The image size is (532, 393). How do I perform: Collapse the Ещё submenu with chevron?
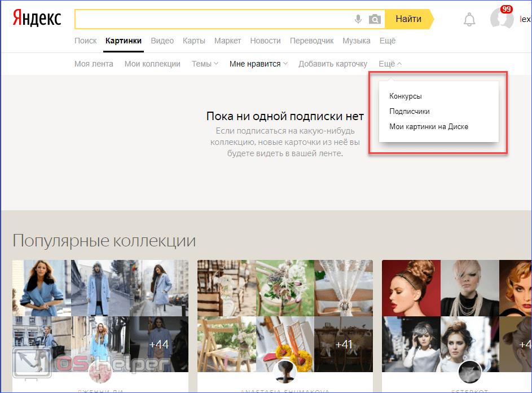coord(390,64)
